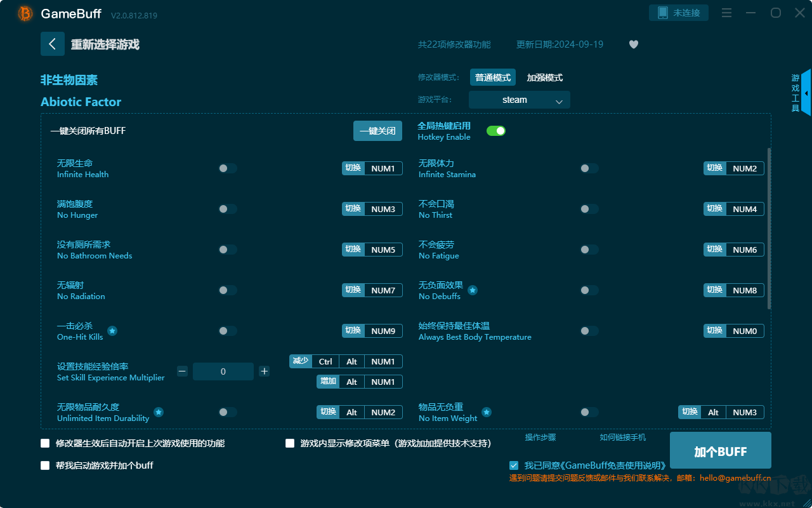Viewport: 812px width, 508px height.
Task: Click the star icon next to No Debuffs
Action: click(473, 290)
